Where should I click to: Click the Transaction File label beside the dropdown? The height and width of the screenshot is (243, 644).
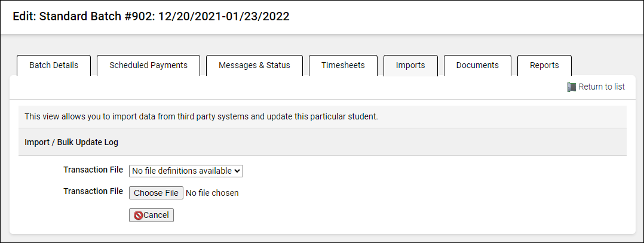tap(93, 170)
